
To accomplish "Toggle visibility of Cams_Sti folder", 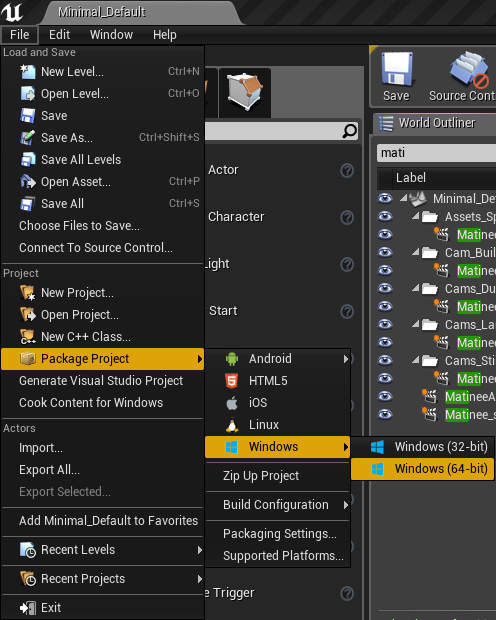I will pos(385,360).
